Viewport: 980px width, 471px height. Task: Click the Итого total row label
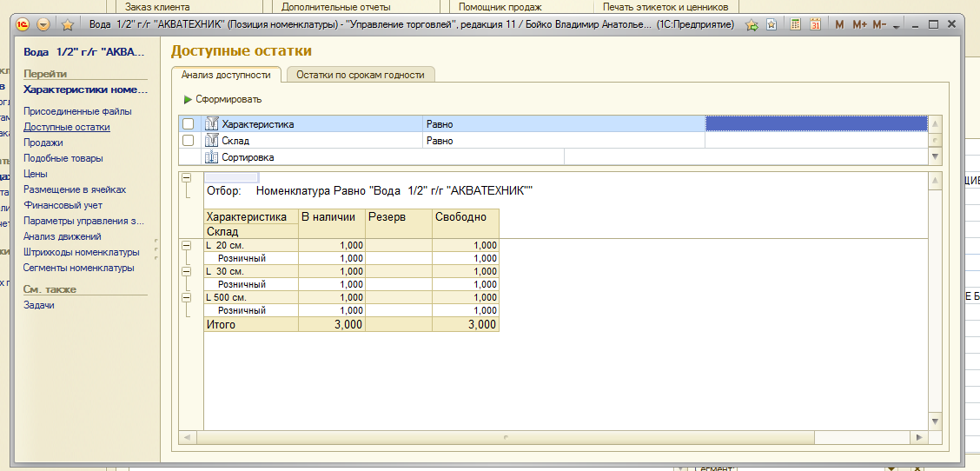pyautogui.click(x=251, y=325)
